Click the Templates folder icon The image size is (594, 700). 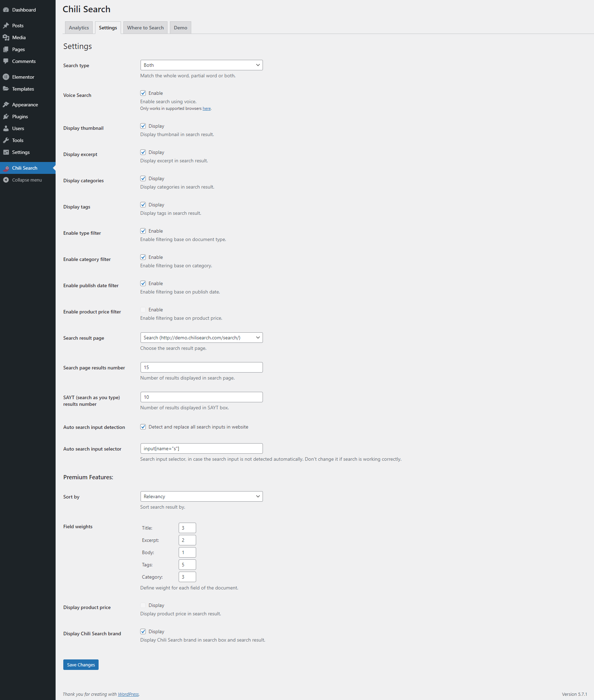6,89
